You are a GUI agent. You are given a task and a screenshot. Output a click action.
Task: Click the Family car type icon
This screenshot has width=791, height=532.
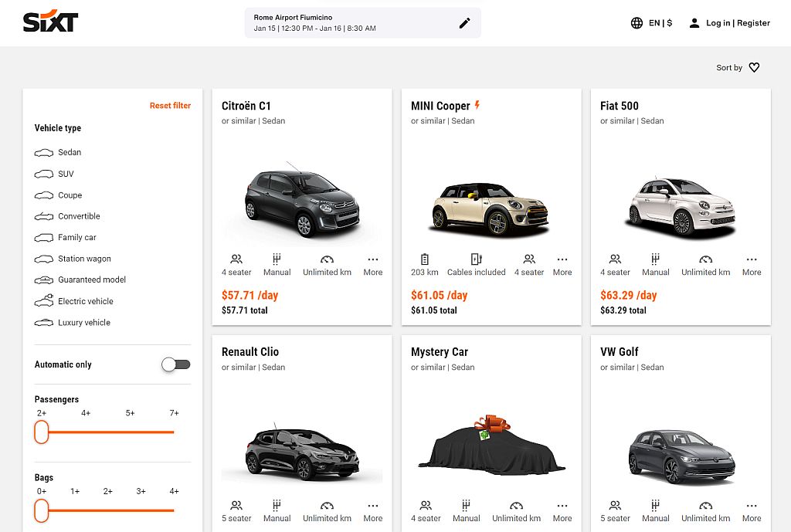(44, 238)
